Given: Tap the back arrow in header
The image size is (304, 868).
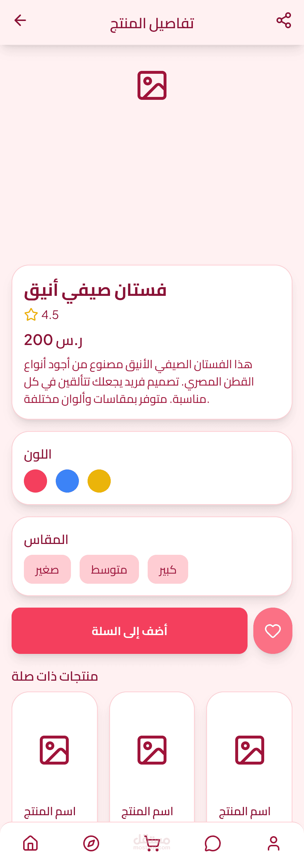Looking at the screenshot, I should 20,20.
